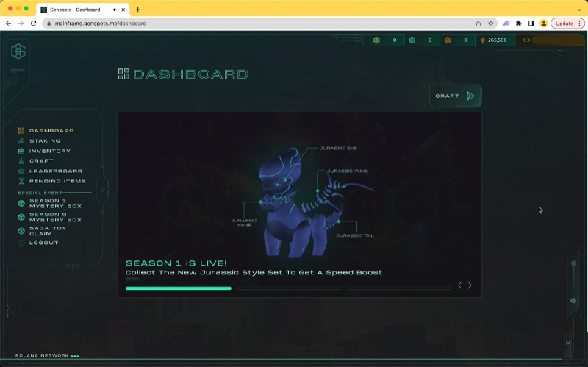The width and height of the screenshot is (588, 367).
Task: Go to Staking in sidebar
Action: tap(45, 140)
